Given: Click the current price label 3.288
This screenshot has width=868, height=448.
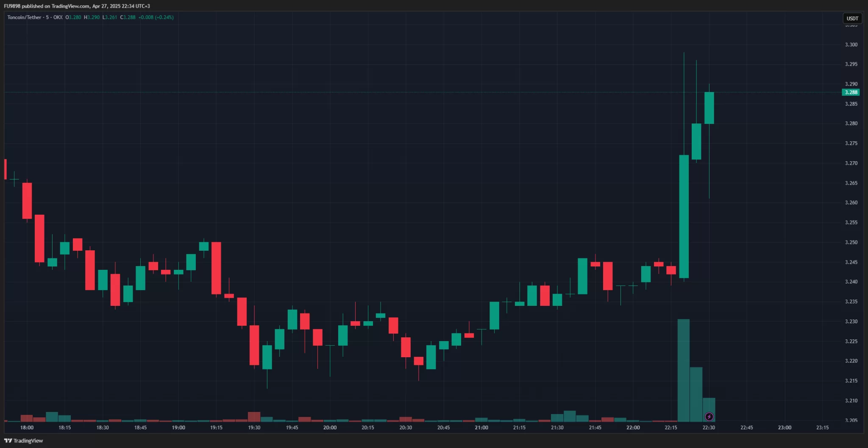Looking at the screenshot, I should point(851,92).
